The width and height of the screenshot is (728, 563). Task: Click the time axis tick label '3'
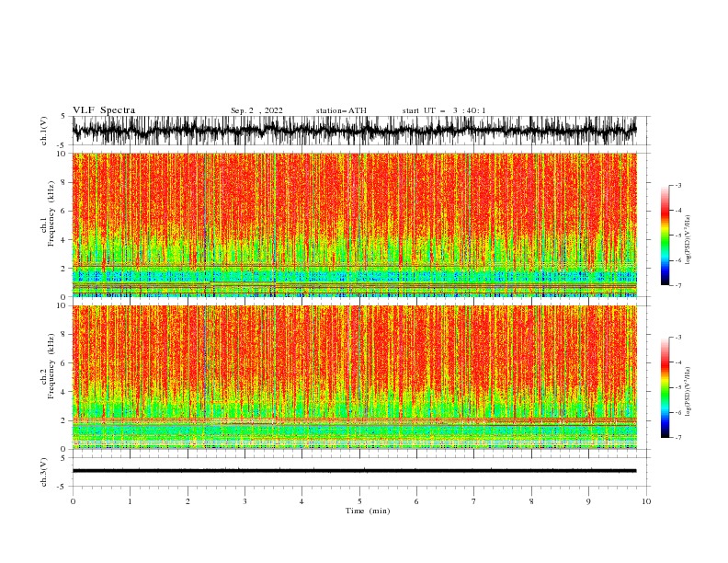click(245, 501)
